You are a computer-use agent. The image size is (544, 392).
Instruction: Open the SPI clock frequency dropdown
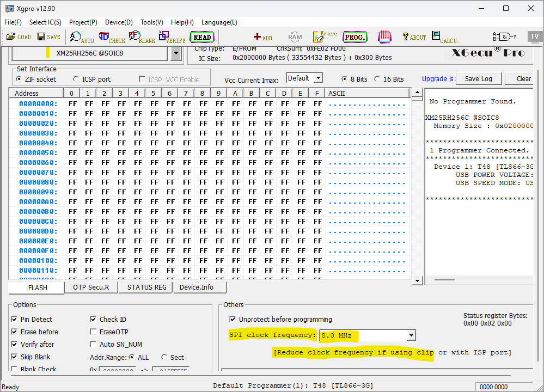411,335
